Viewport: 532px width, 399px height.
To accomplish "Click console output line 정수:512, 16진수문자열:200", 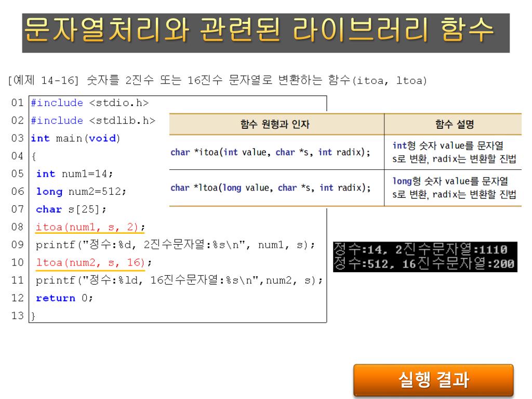I will [x=424, y=263].
